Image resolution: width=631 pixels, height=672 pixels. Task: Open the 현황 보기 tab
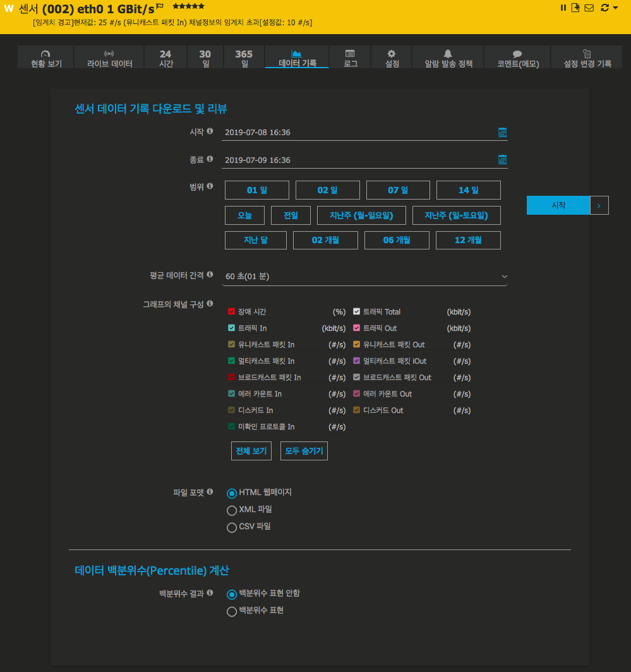click(x=46, y=57)
